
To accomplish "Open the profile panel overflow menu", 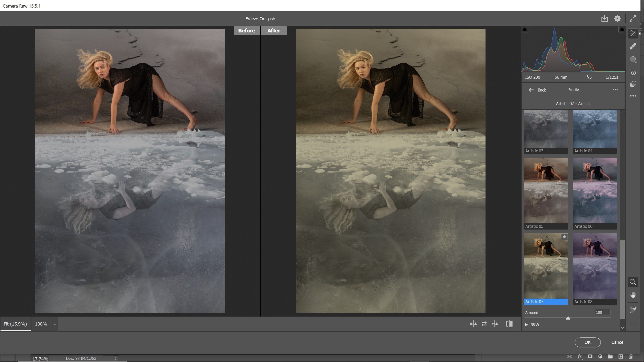I will pos(615,90).
